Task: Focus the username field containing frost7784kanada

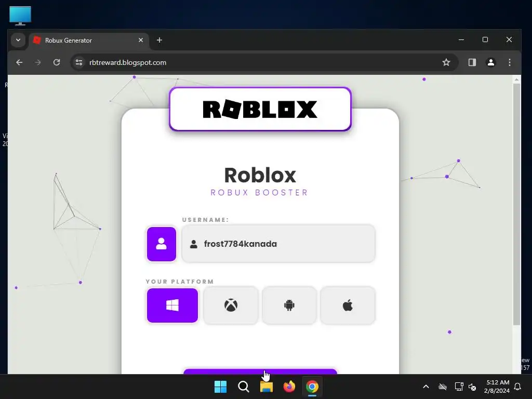Action: coord(278,244)
